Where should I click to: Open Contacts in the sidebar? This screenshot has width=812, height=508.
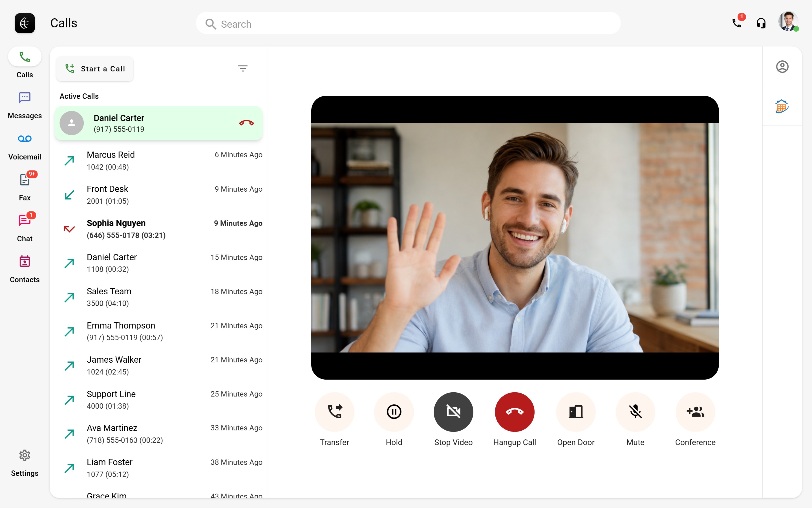click(x=25, y=269)
